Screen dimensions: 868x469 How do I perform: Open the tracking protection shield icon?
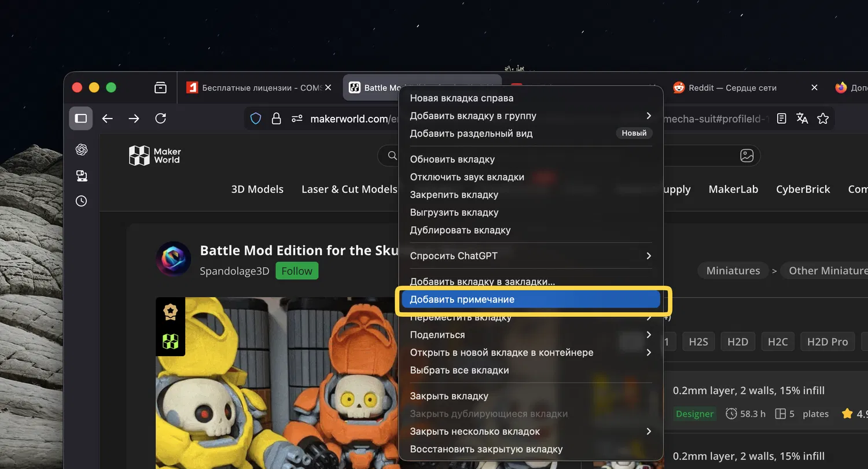tap(256, 119)
